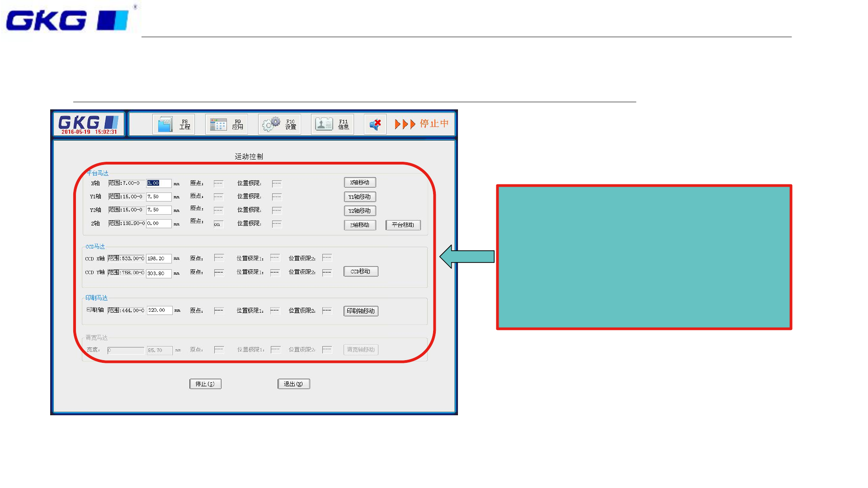Image resolution: width=868 pixels, height=488 pixels.
Task: Click the orange triple-arrow status icon
Action: pos(405,124)
